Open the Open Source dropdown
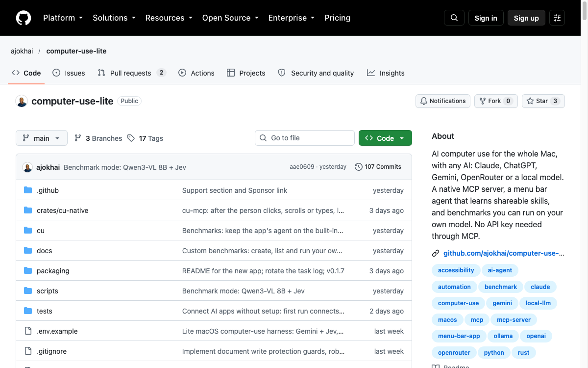The width and height of the screenshot is (588, 368). (x=230, y=18)
